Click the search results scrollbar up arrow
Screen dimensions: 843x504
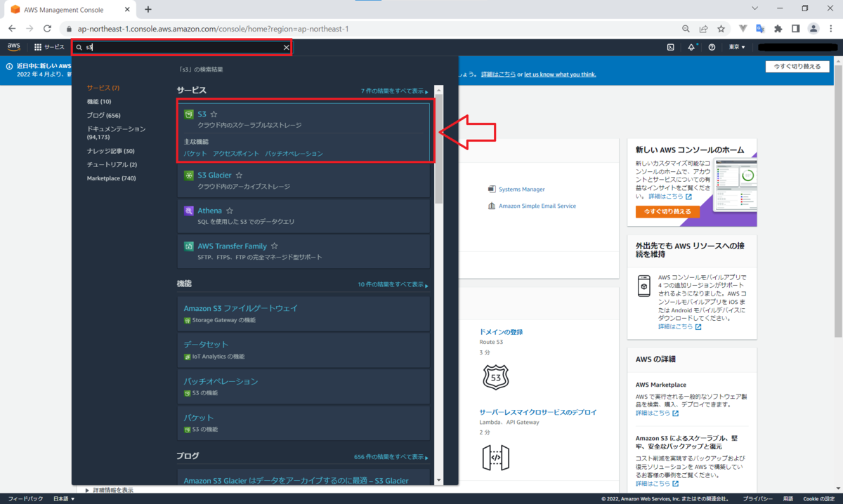[x=439, y=90]
